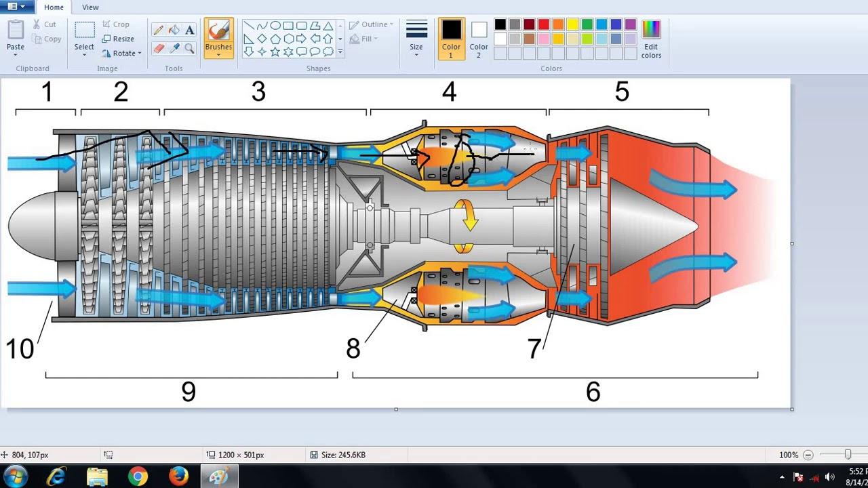This screenshot has height=488, width=868.
Task: Switch active color to Color 2
Action: click(x=479, y=38)
